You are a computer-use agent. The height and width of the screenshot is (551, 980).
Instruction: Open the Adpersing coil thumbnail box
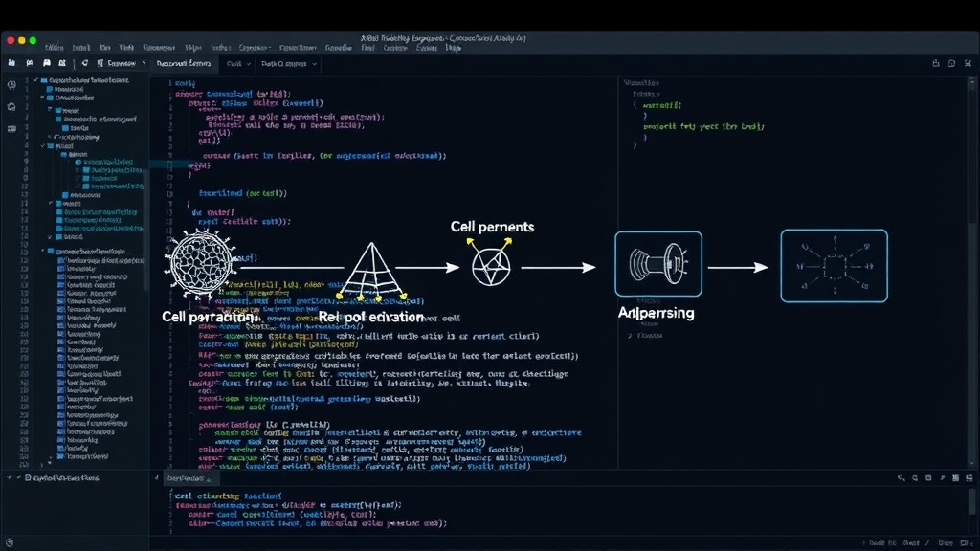point(658,264)
